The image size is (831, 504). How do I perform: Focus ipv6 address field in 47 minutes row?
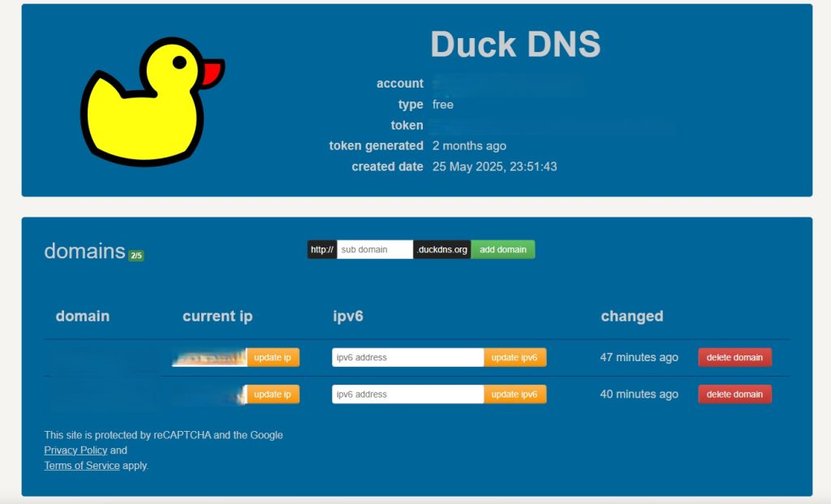pos(407,357)
